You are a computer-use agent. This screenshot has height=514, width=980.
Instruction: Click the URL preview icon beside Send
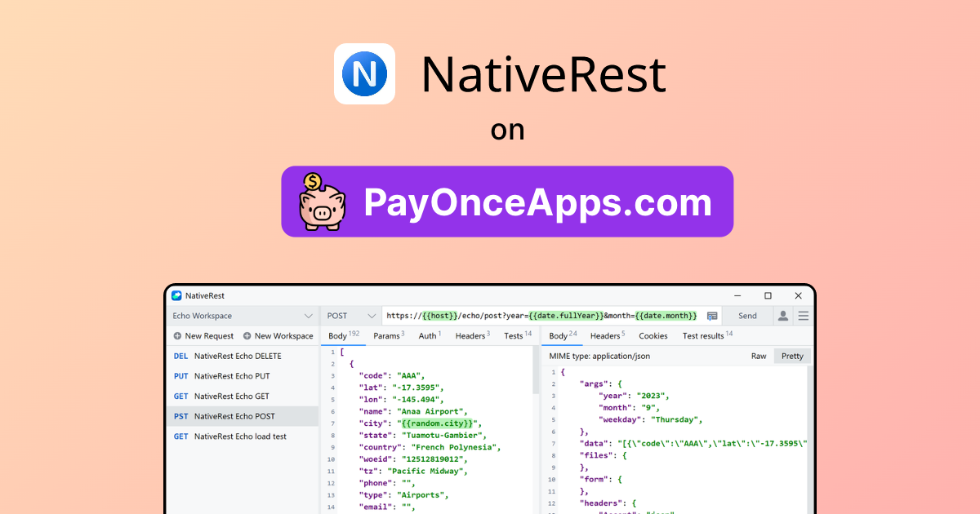pos(712,316)
